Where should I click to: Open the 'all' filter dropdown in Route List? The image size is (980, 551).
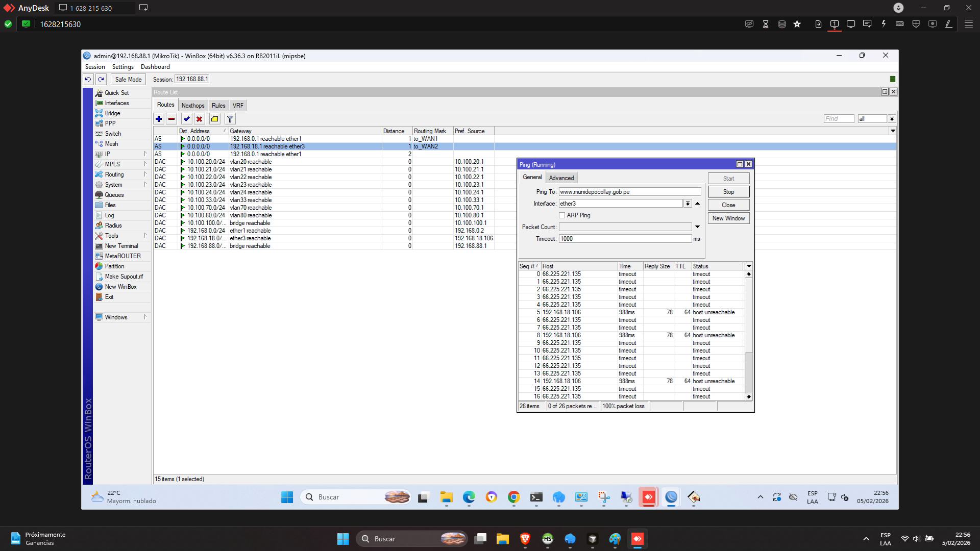click(892, 119)
